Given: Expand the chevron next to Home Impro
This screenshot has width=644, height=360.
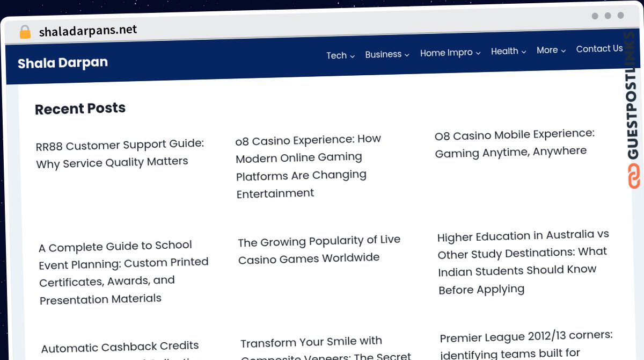Looking at the screenshot, I should pos(478,53).
